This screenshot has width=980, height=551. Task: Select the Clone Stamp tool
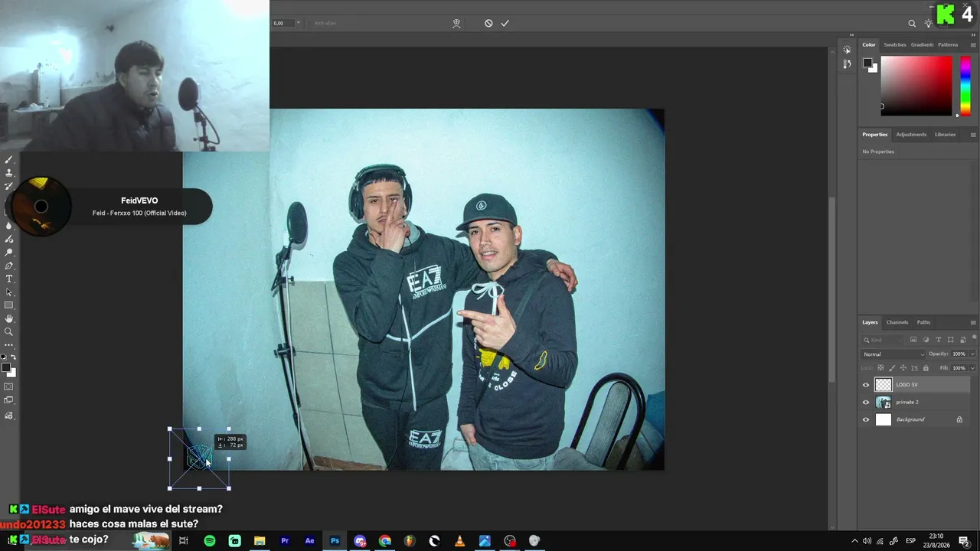tap(9, 173)
